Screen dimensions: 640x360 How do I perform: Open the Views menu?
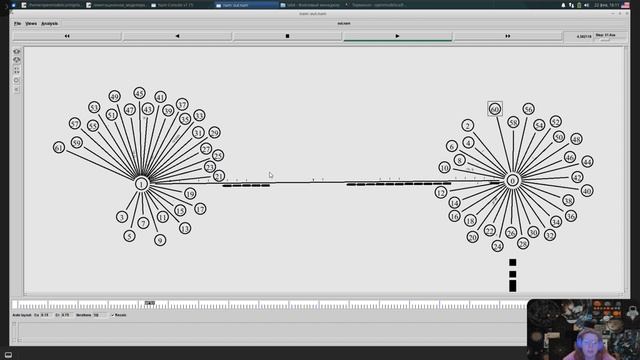pos(31,24)
